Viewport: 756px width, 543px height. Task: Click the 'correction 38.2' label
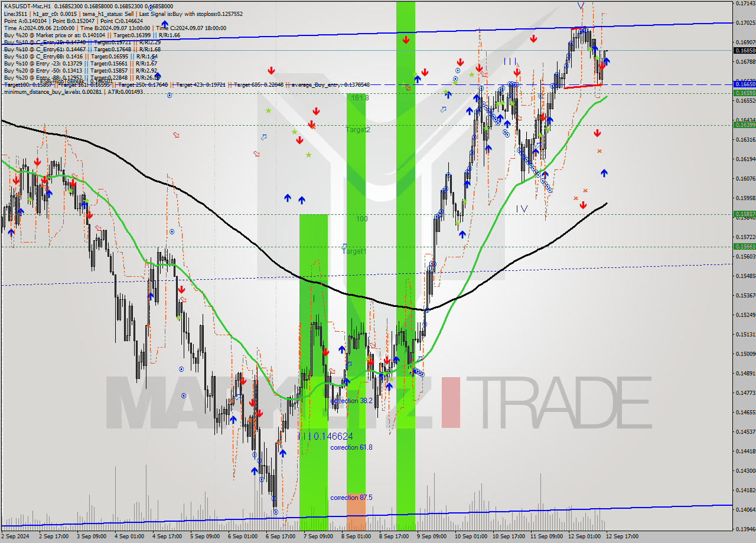click(x=351, y=401)
